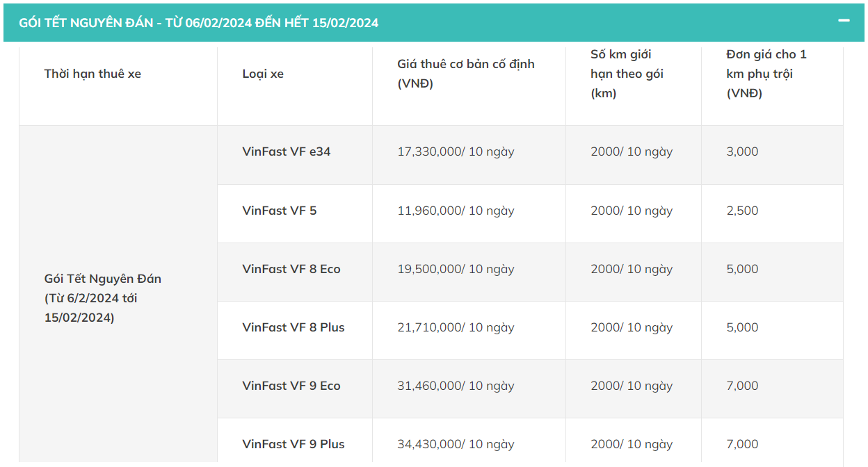This screenshot has width=868, height=467.
Task: Click the minus icon in teal header
Action: (x=844, y=21)
